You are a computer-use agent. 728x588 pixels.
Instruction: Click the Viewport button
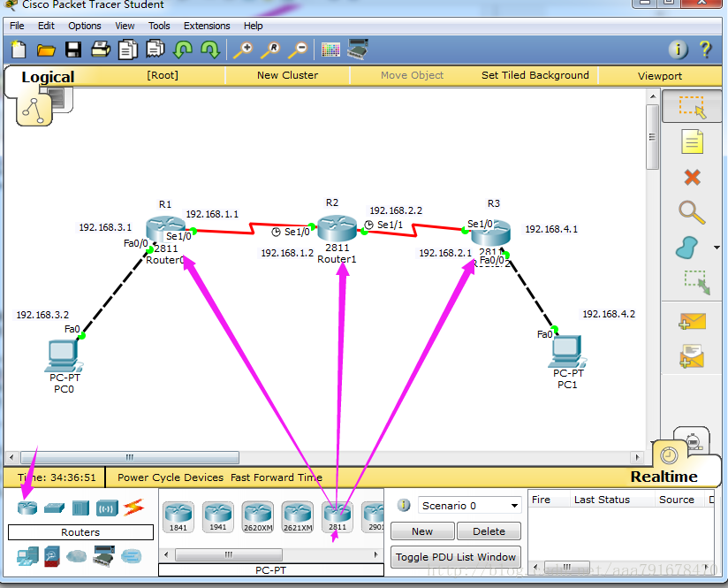(x=660, y=76)
